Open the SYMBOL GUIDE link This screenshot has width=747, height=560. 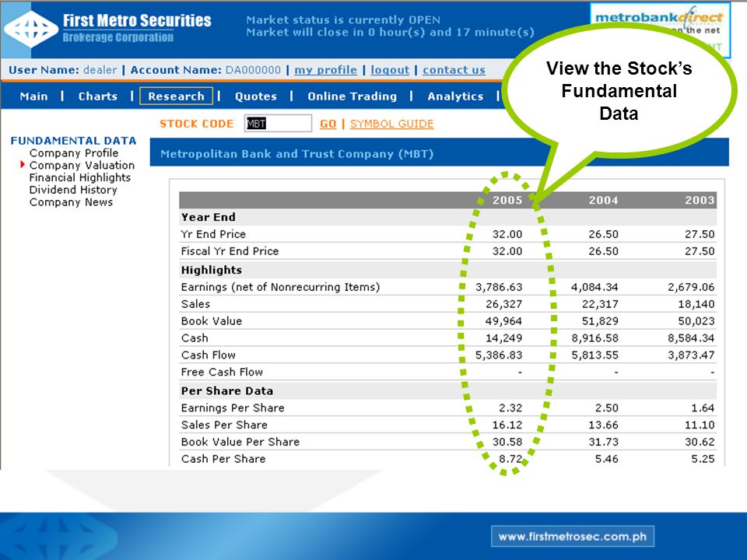coord(391,124)
